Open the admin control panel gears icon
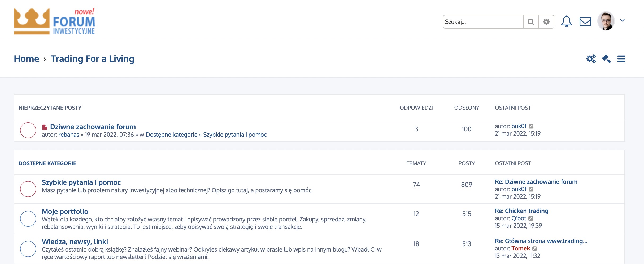Image resolution: width=644 pixels, height=264 pixels. 591,59
